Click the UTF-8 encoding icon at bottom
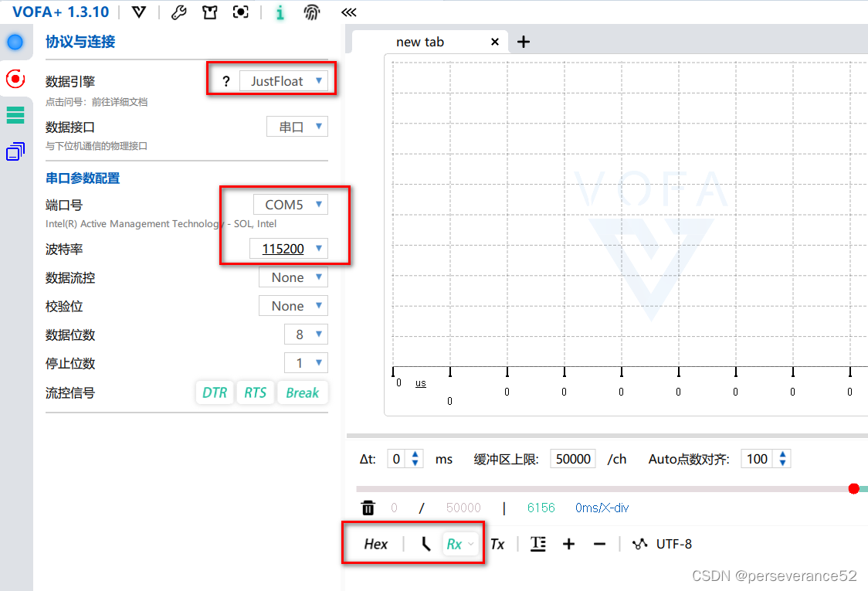868x591 pixels. 640,544
